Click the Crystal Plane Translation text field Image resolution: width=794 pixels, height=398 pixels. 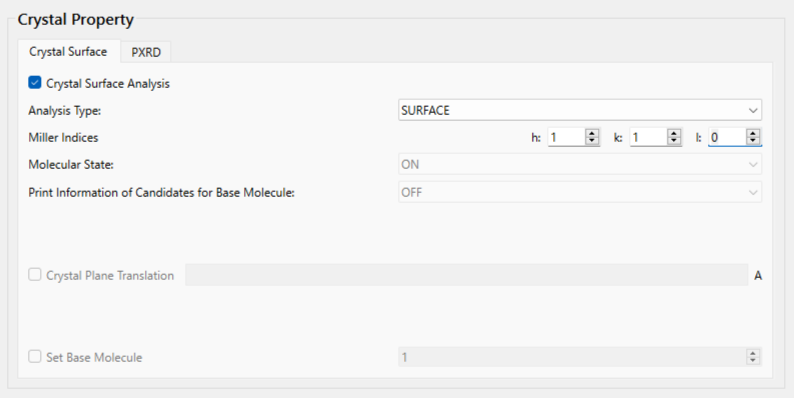tap(466, 275)
